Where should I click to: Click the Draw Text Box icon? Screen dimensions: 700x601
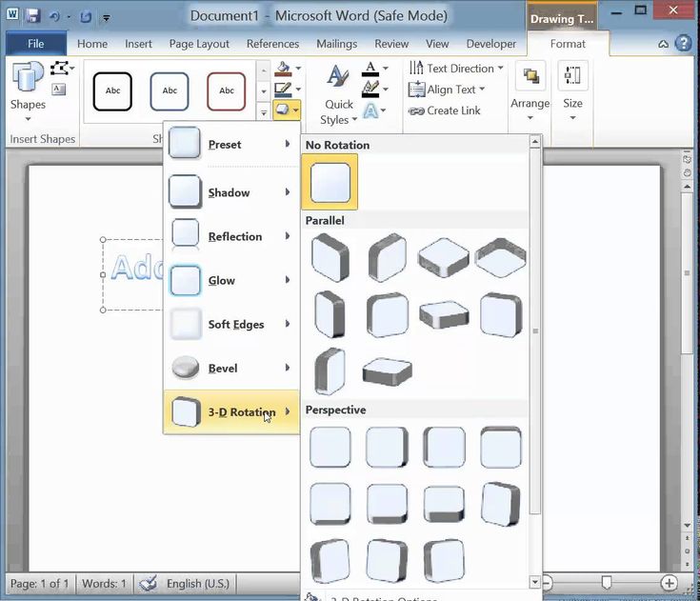click(58, 90)
